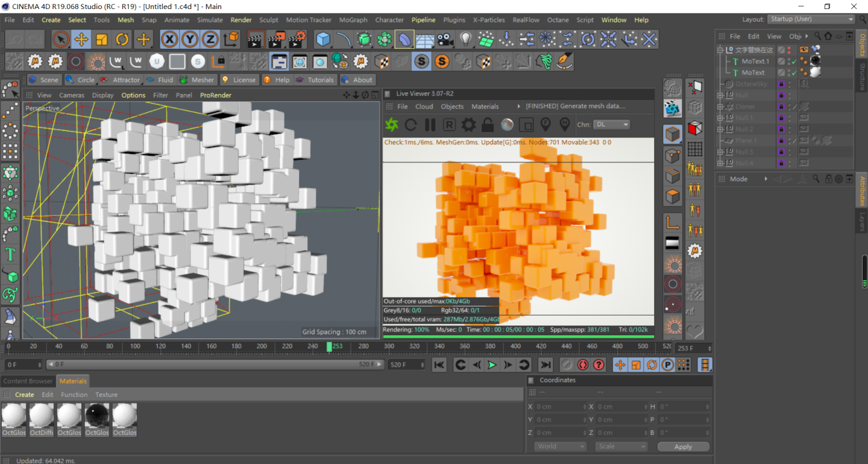Screen dimensions: 868x464
Task: Click the X-Particles Scene button
Action: [43, 80]
